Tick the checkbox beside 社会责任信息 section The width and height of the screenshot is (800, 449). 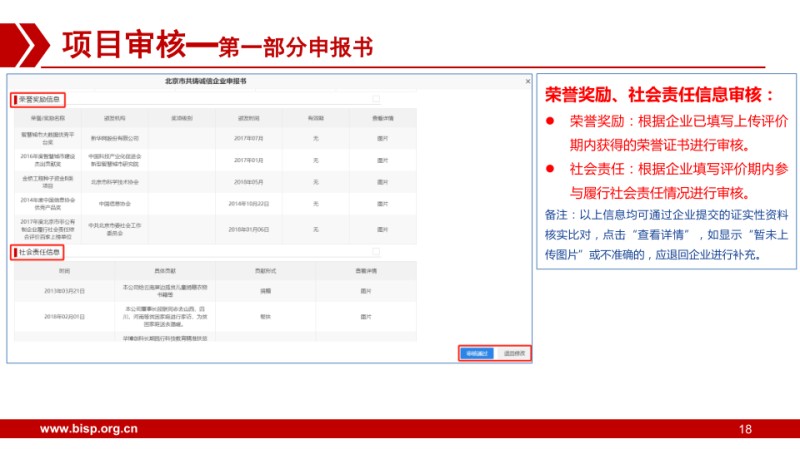(x=376, y=252)
